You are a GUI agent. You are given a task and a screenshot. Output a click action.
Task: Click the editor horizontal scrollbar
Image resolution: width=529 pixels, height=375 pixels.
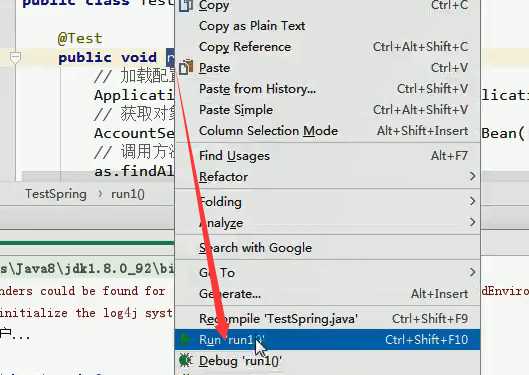coord(98,176)
